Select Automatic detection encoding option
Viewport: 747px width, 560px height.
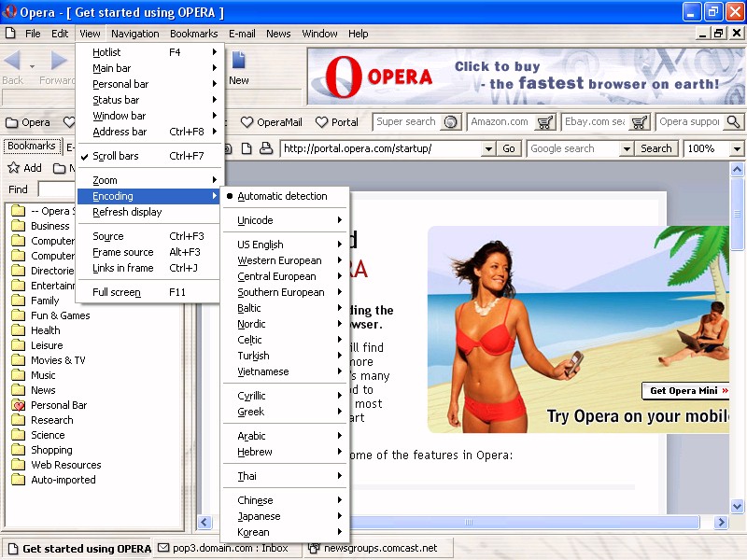coord(285,196)
